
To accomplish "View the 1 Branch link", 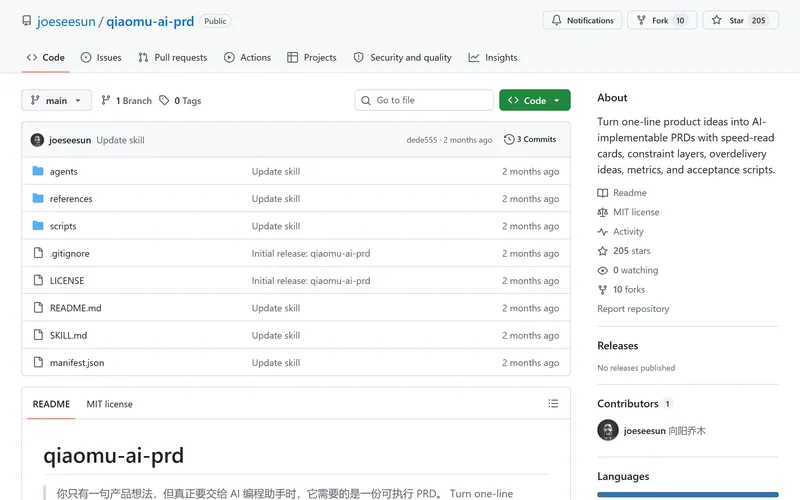I will (127, 101).
